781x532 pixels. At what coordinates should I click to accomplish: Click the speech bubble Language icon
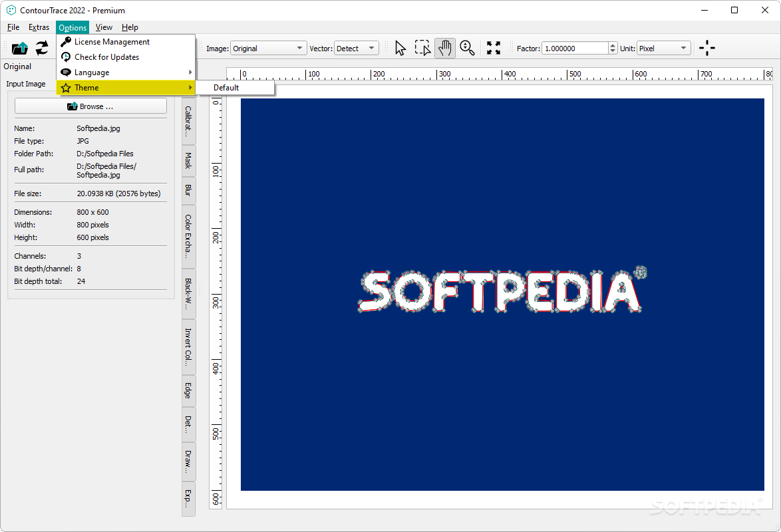66,72
